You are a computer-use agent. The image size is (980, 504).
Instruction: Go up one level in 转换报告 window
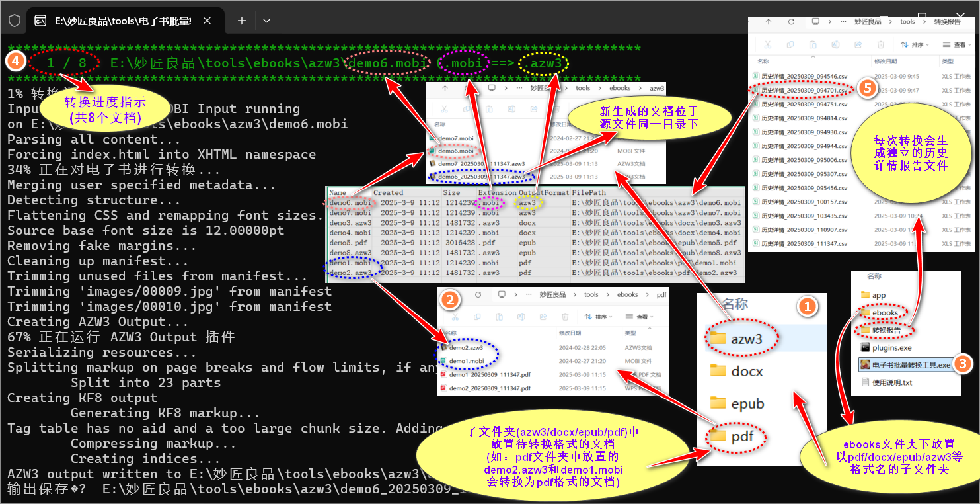(x=768, y=22)
